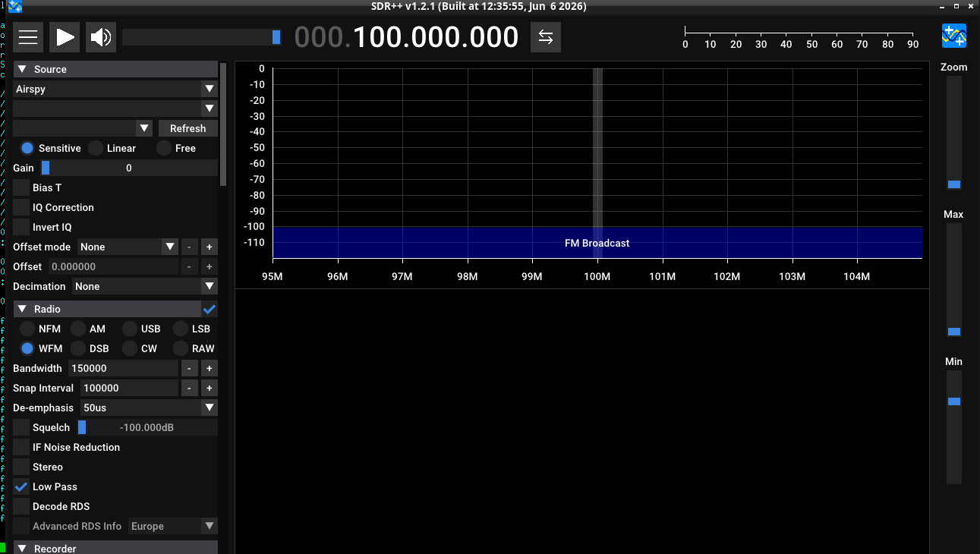This screenshot has height=554, width=980.
Task: Open the De-emphasis dropdown
Action: coord(149,408)
